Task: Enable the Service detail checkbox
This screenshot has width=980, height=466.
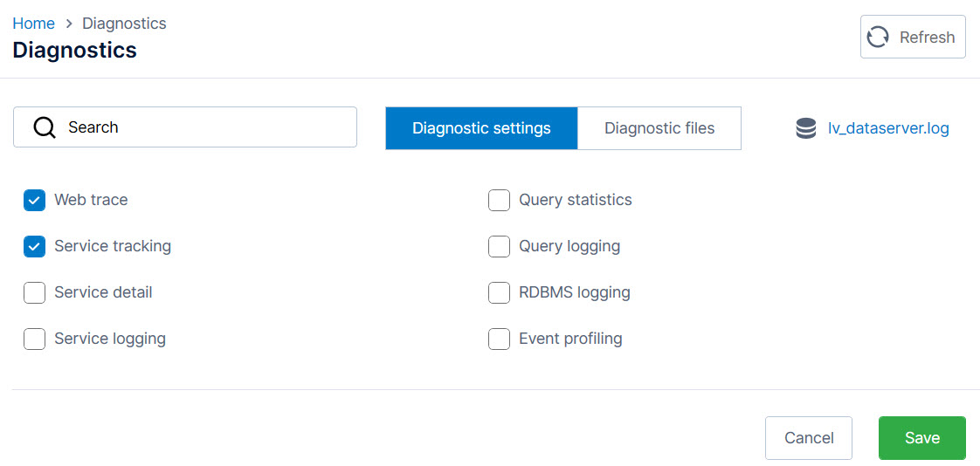Action: coord(35,293)
